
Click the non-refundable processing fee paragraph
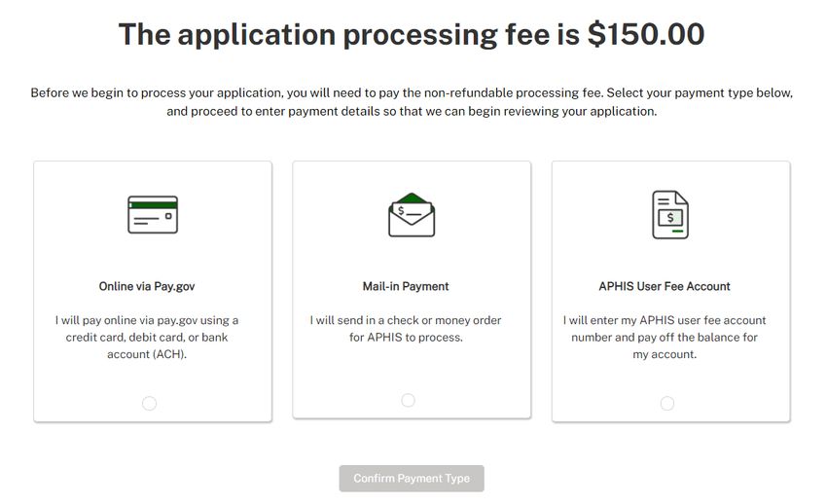click(412, 102)
